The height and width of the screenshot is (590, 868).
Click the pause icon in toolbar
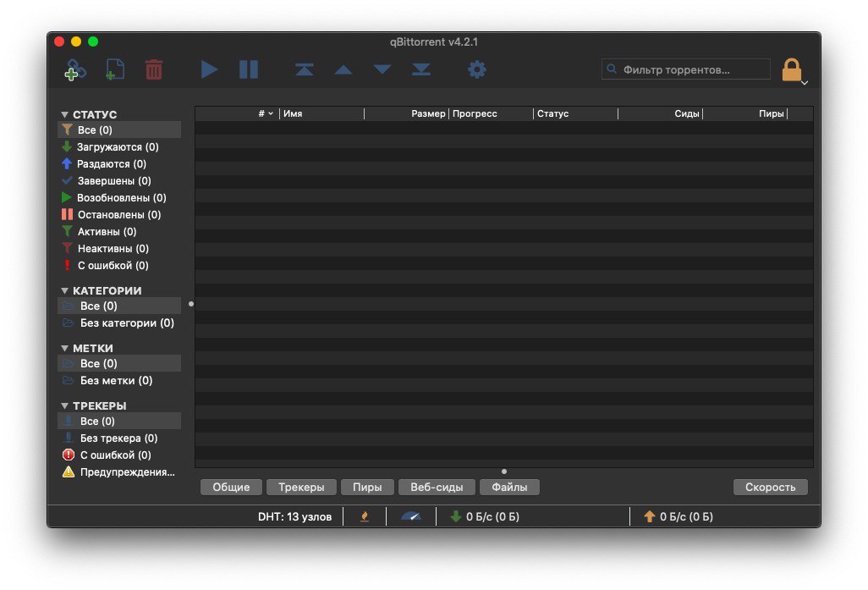tap(249, 69)
